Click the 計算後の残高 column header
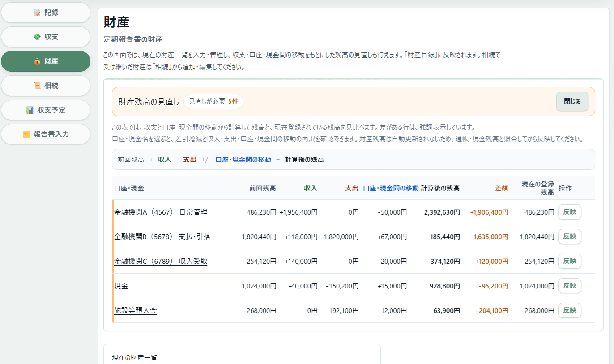 click(x=440, y=188)
